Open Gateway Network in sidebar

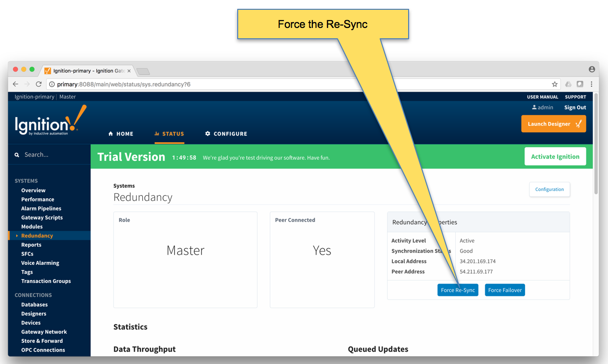pos(44,332)
